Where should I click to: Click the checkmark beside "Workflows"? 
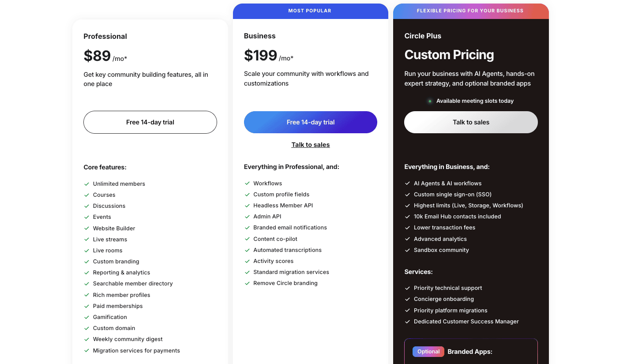click(247, 183)
